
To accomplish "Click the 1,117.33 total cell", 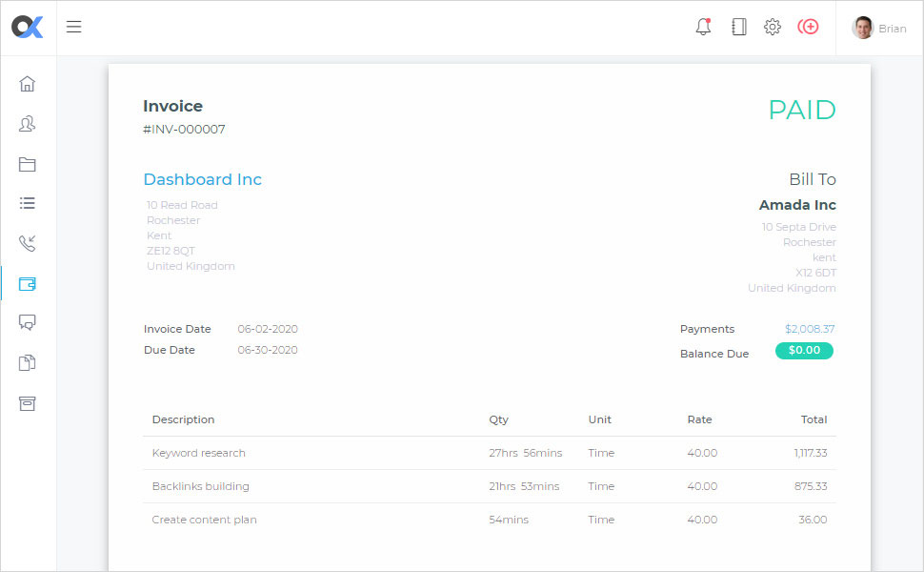I will (811, 453).
